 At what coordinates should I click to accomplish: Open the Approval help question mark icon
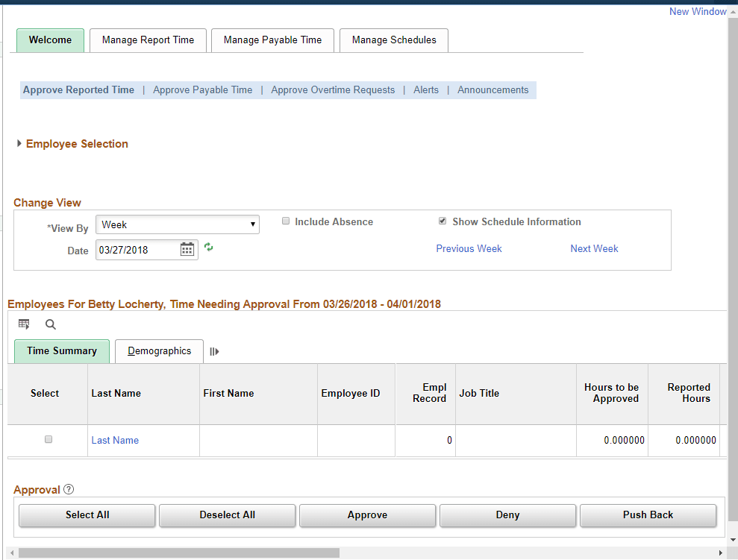pos(68,489)
